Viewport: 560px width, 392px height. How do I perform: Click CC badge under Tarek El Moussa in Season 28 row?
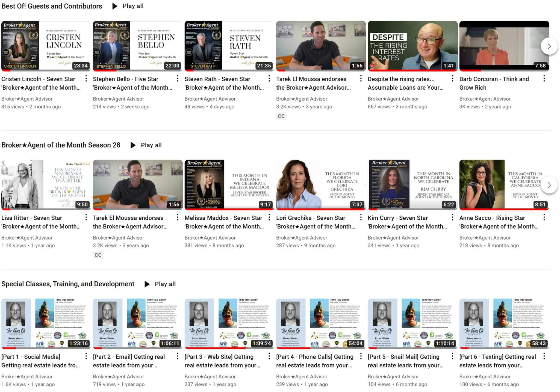(x=98, y=255)
